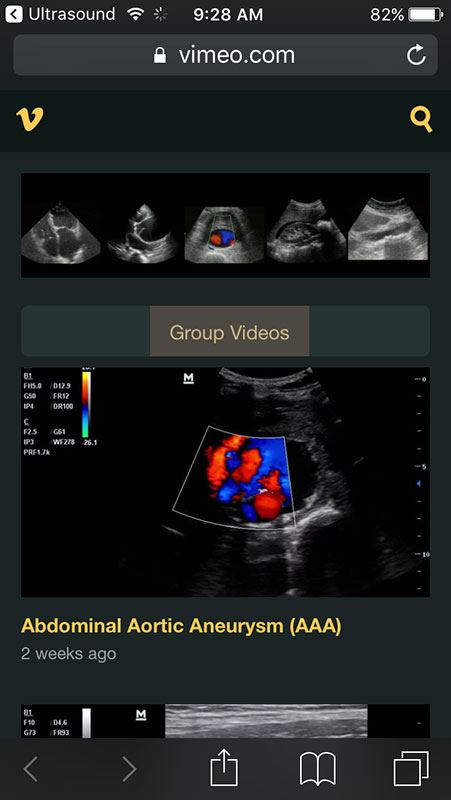Tap the rightmost grayscale banner ultrasound image
The image size is (451, 800).
(388, 230)
